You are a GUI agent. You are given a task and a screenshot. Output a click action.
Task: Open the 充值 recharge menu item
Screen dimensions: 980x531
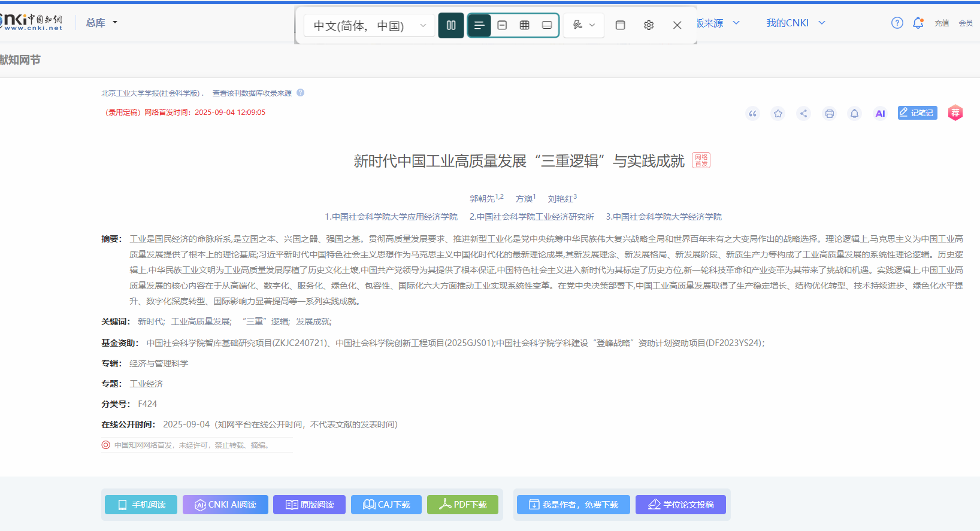942,23
